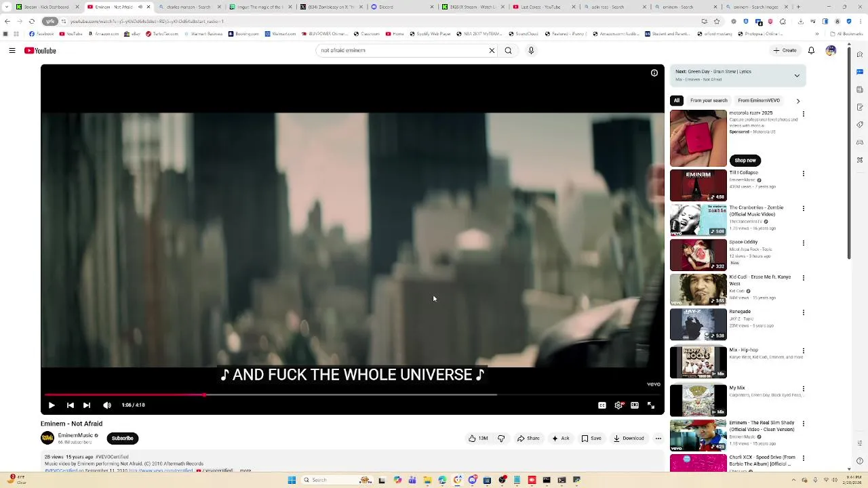The height and width of the screenshot is (488, 868).
Task: Open the Facebook bookmark
Action: tap(41, 34)
